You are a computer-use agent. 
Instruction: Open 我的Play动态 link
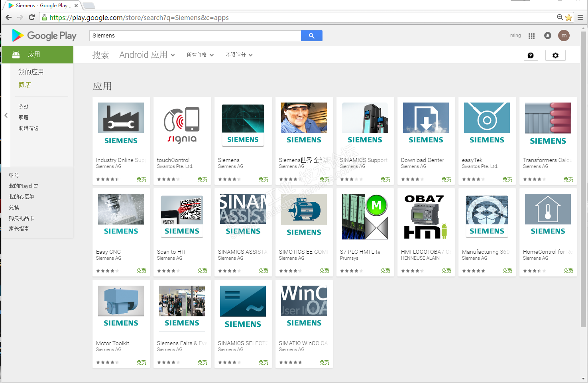[x=24, y=186]
